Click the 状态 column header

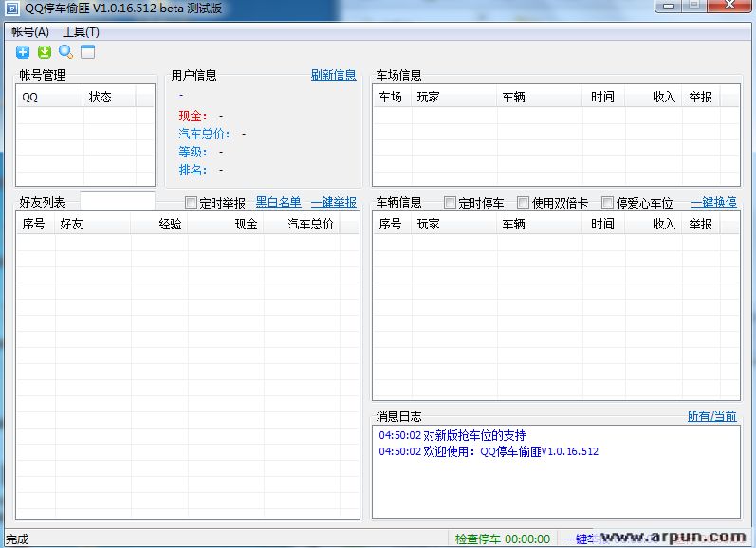(x=110, y=97)
